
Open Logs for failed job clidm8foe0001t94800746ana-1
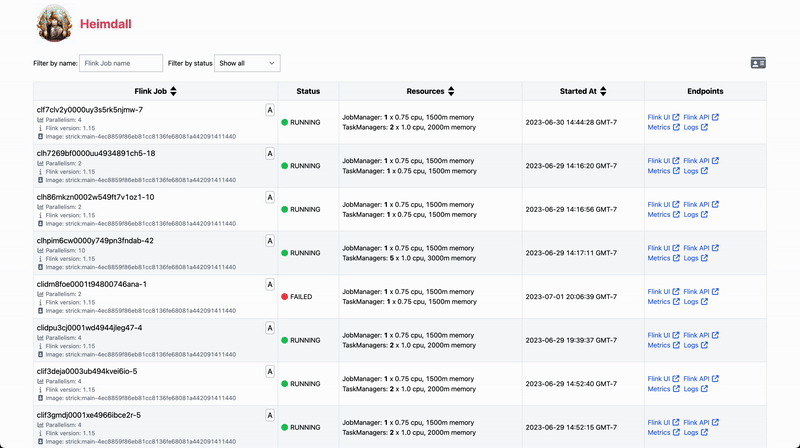(x=695, y=302)
